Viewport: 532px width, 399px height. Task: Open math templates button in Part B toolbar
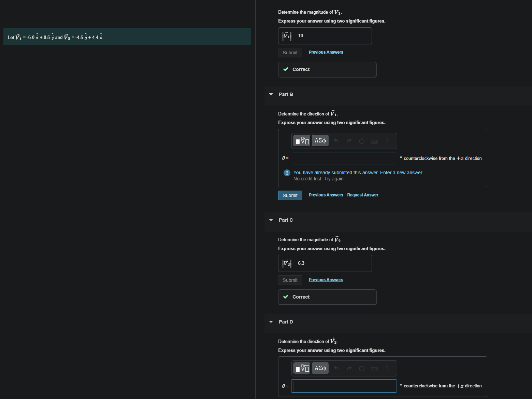click(302, 141)
